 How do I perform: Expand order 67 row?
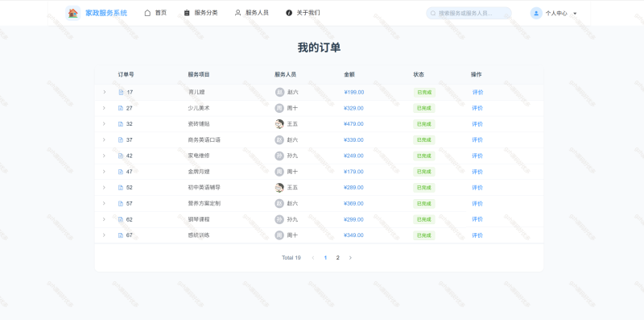point(104,235)
